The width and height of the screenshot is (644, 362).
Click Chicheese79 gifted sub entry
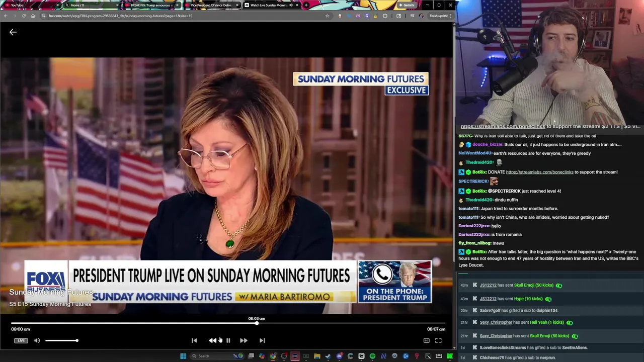pyautogui.click(x=517, y=358)
